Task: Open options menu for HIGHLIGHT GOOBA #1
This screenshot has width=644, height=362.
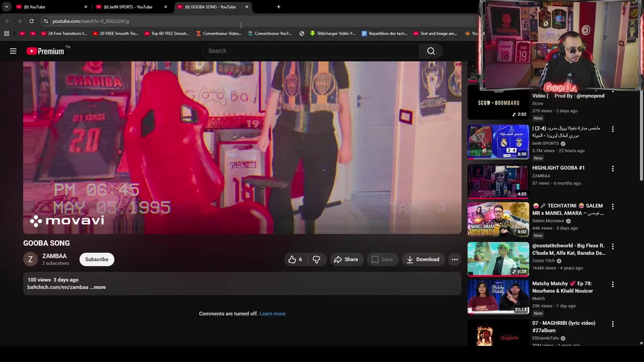Action: point(613,168)
